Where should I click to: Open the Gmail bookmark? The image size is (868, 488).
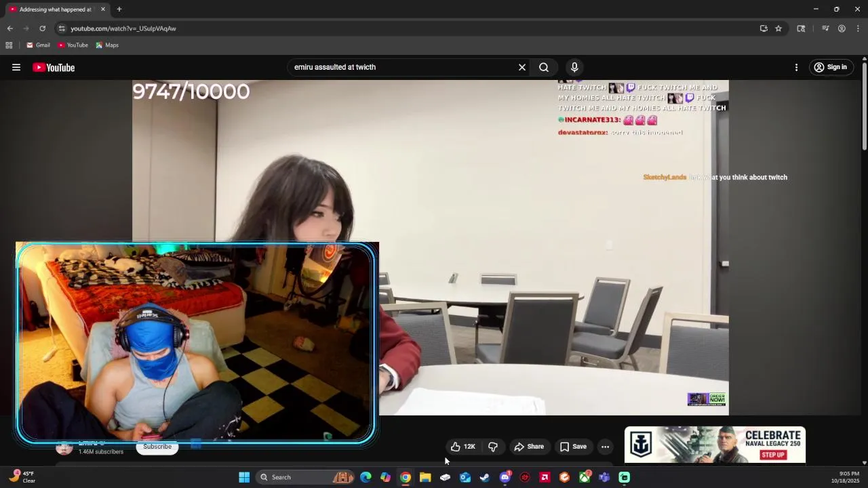tap(38, 45)
